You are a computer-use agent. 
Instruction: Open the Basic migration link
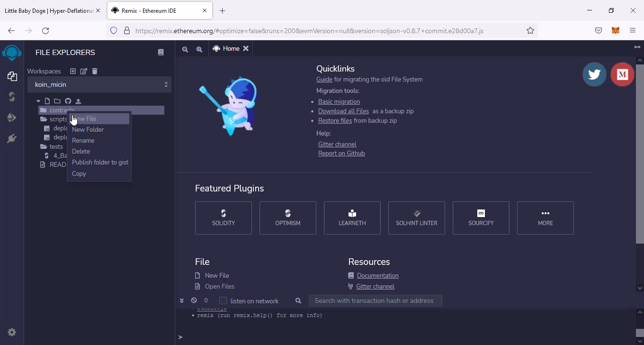click(x=339, y=101)
